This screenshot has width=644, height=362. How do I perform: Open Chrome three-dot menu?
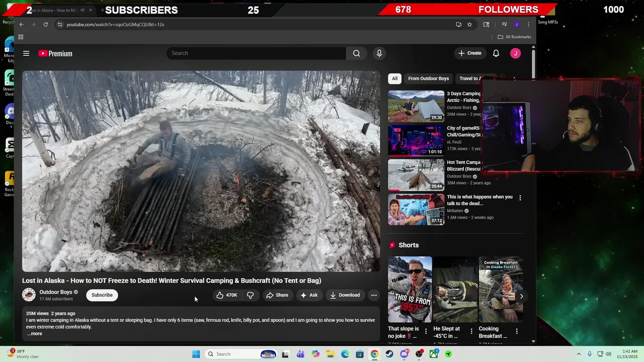[x=528, y=24]
